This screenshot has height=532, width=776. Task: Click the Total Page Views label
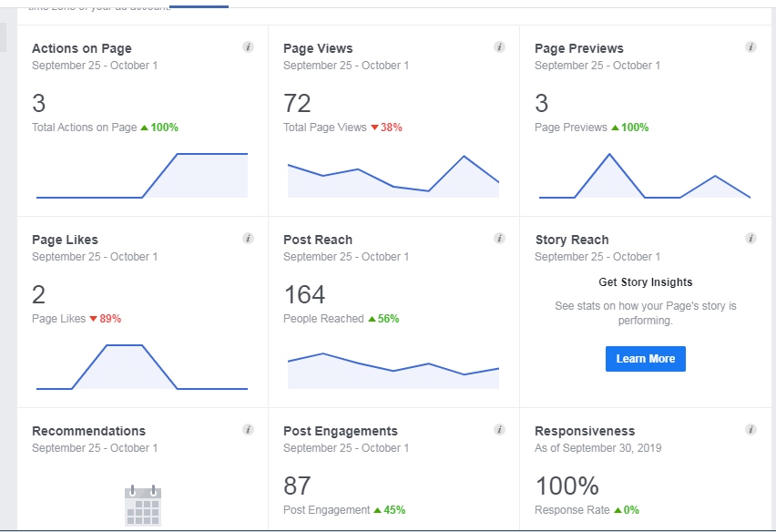[324, 128]
